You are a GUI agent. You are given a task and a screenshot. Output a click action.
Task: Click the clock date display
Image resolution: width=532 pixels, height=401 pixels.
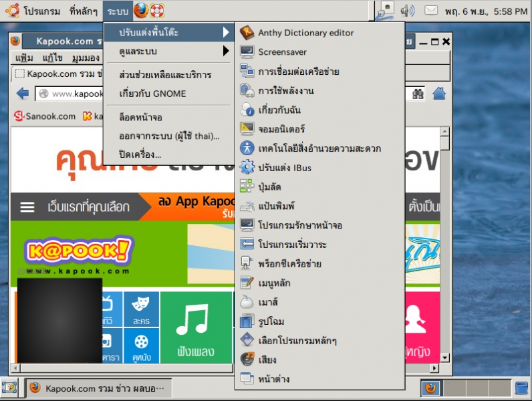click(x=486, y=11)
